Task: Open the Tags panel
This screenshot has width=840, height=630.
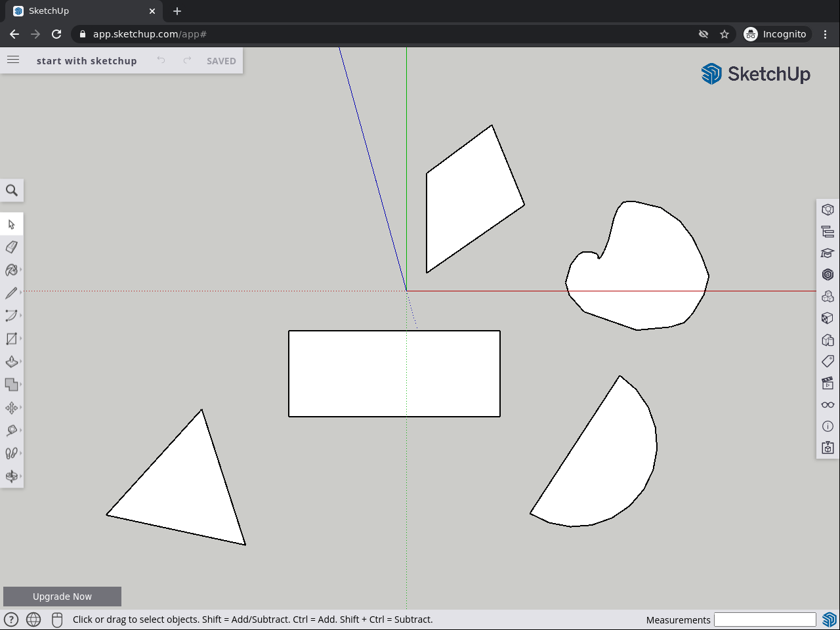Action: (828, 361)
